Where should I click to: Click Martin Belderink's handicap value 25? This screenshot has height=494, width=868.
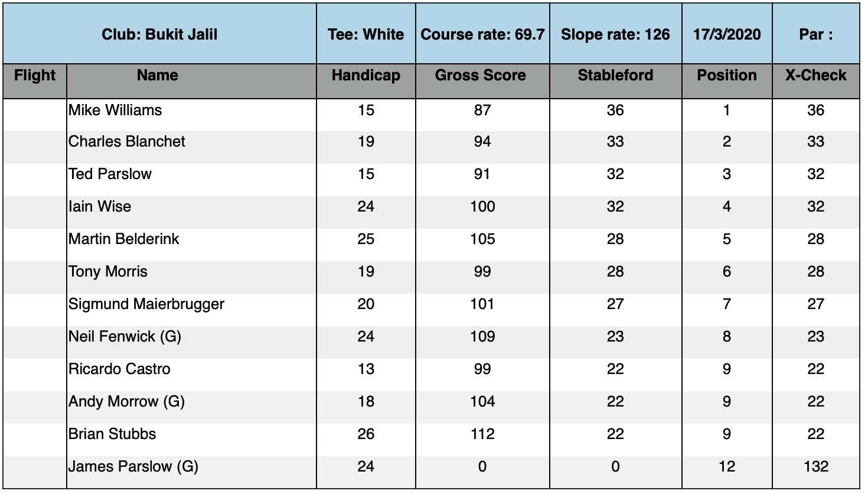(x=366, y=239)
